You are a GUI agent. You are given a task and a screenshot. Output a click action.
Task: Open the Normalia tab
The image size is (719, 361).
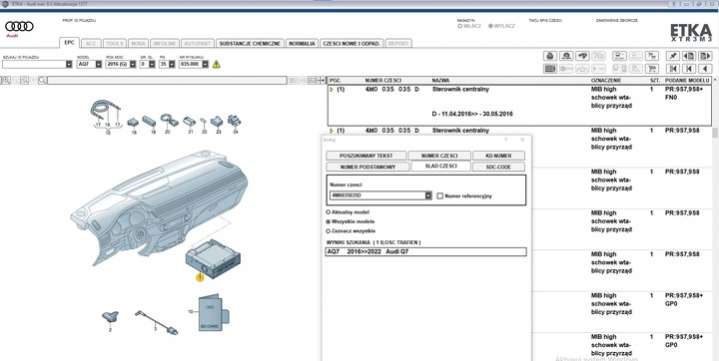pyautogui.click(x=302, y=43)
